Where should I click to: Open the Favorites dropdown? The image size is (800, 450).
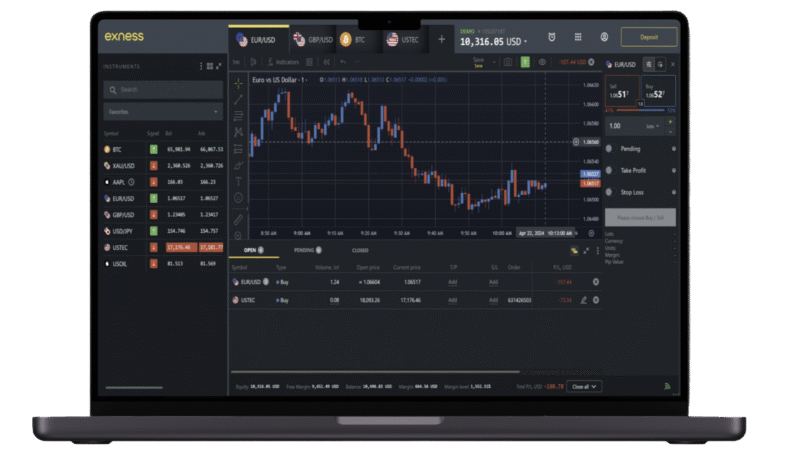pos(163,112)
